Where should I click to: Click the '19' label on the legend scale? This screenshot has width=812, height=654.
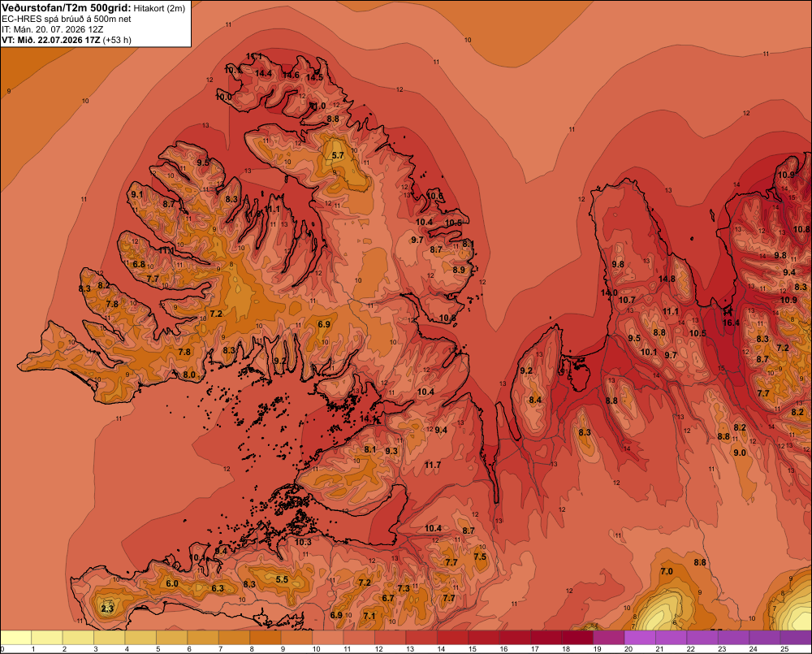(597, 649)
